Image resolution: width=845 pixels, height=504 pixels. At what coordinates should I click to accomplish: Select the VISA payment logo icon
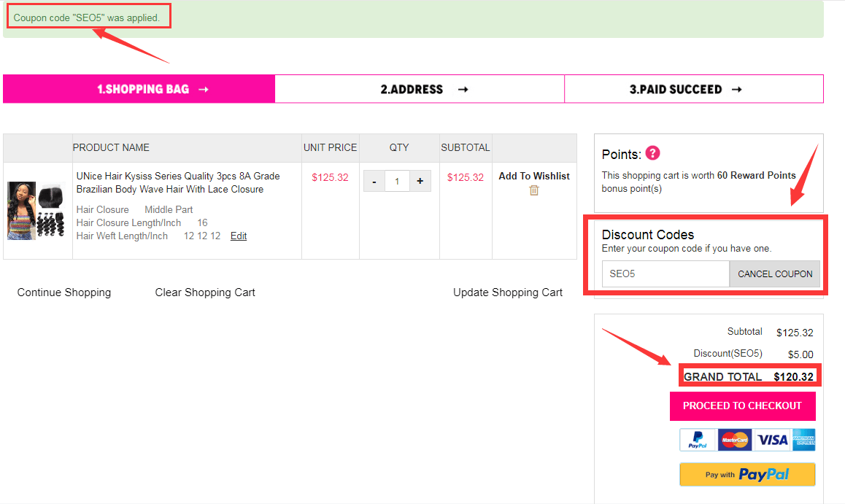coord(772,440)
